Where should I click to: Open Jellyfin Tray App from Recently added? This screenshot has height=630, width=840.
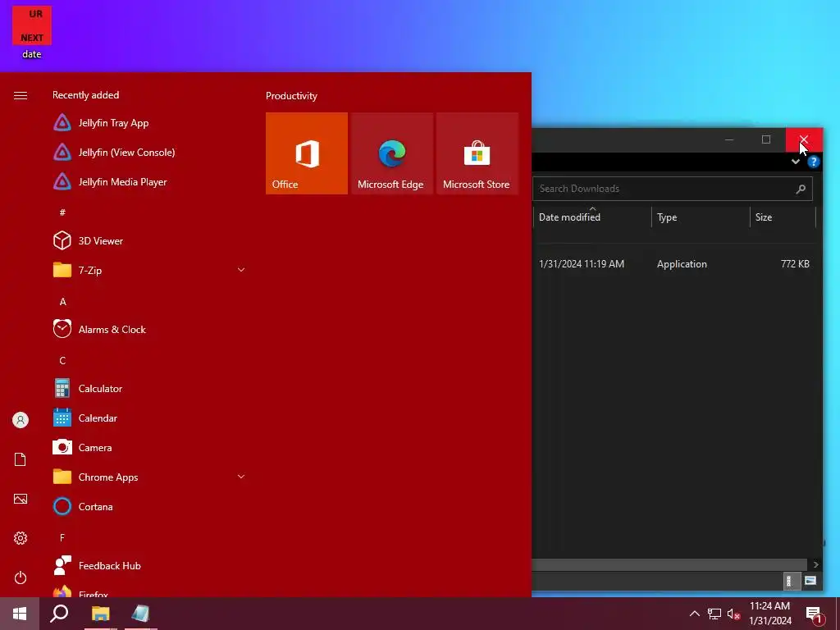(x=148, y=123)
